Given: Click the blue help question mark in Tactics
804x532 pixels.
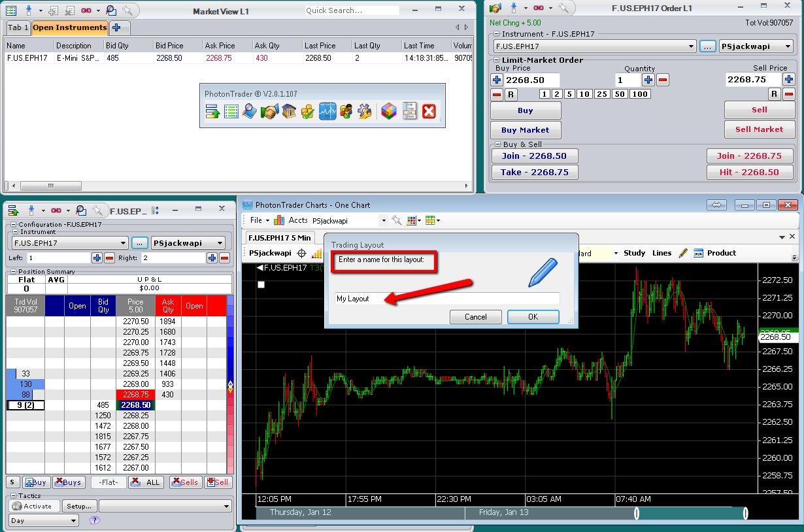Looking at the screenshot, I should tap(95, 521).
